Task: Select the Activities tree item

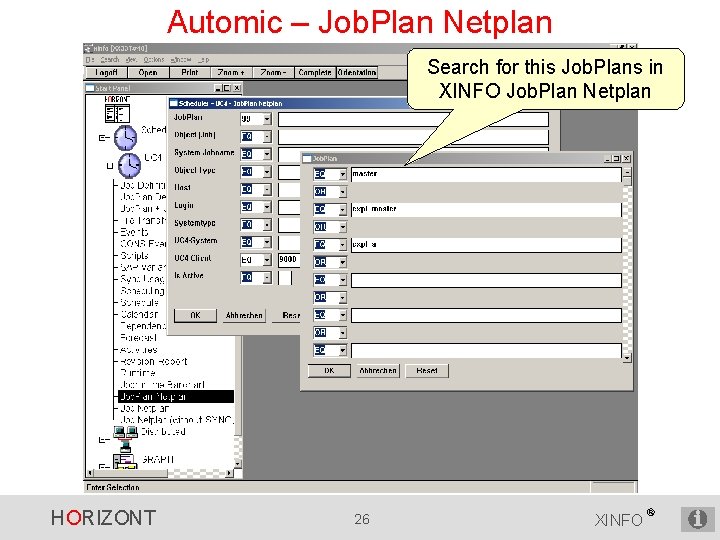Action: click(x=138, y=350)
